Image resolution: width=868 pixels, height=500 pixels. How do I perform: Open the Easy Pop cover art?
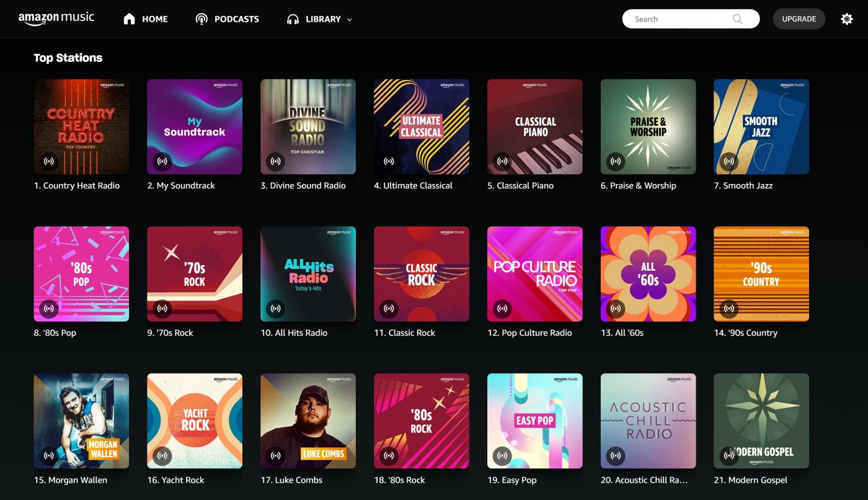point(535,421)
